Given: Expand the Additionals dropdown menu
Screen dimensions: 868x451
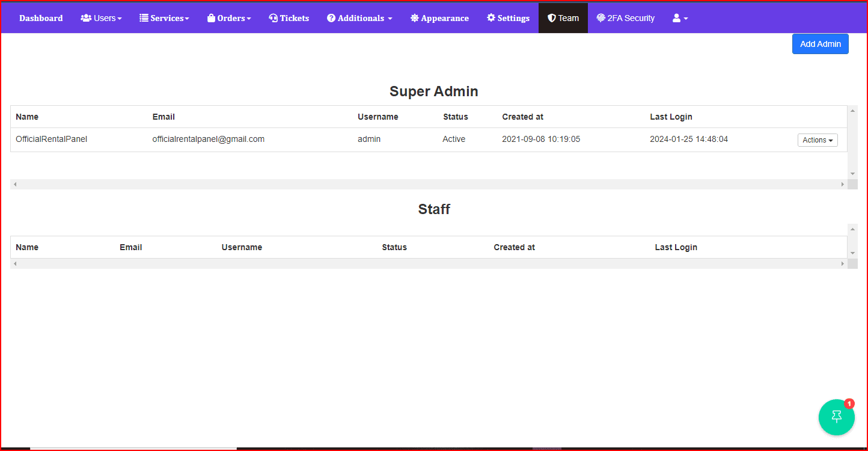Looking at the screenshot, I should point(359,18).
